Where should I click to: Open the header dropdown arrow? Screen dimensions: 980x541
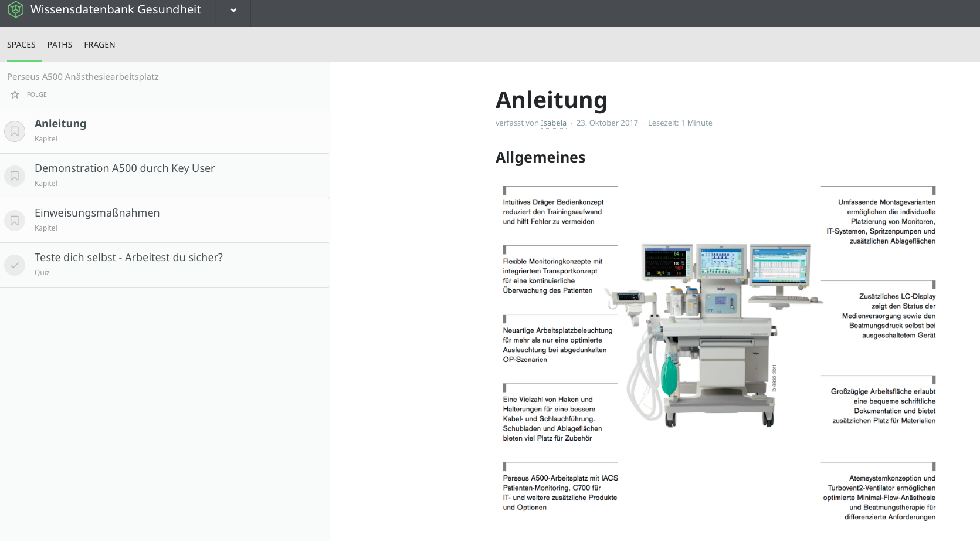(233, 10)
